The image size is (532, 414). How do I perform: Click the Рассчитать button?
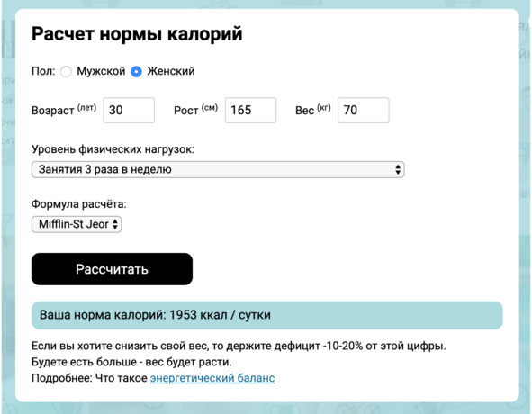tap(112, 269)
